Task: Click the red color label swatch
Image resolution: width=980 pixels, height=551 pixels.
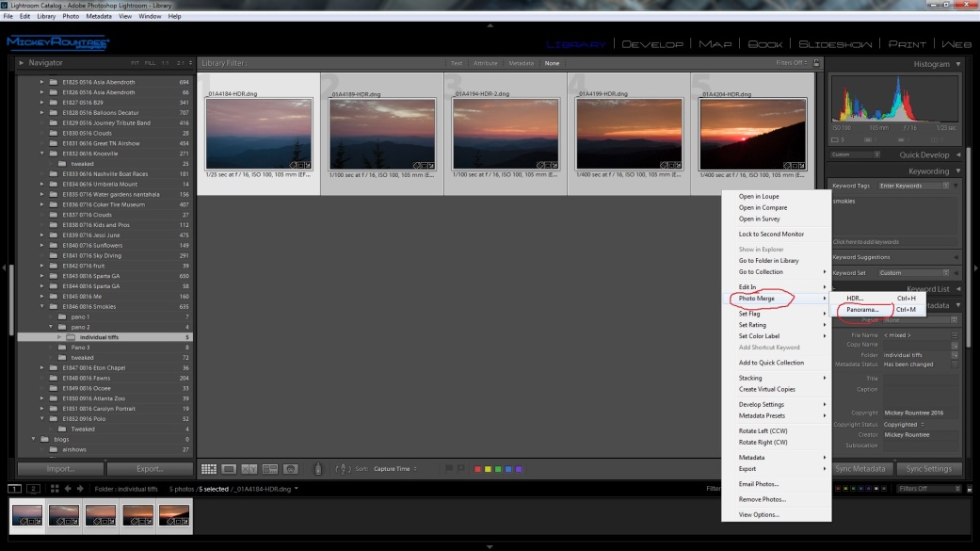Action: [x=478, y=469]
